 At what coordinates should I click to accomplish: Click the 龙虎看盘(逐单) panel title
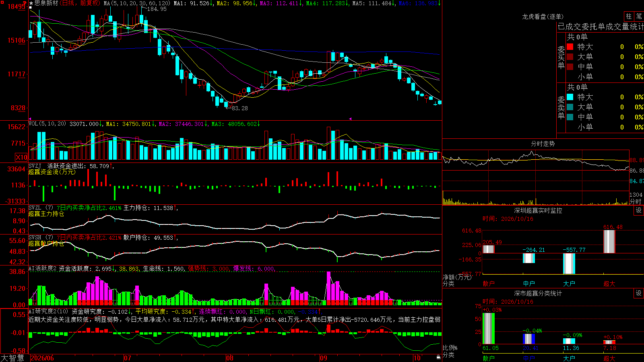click(543, 16)
